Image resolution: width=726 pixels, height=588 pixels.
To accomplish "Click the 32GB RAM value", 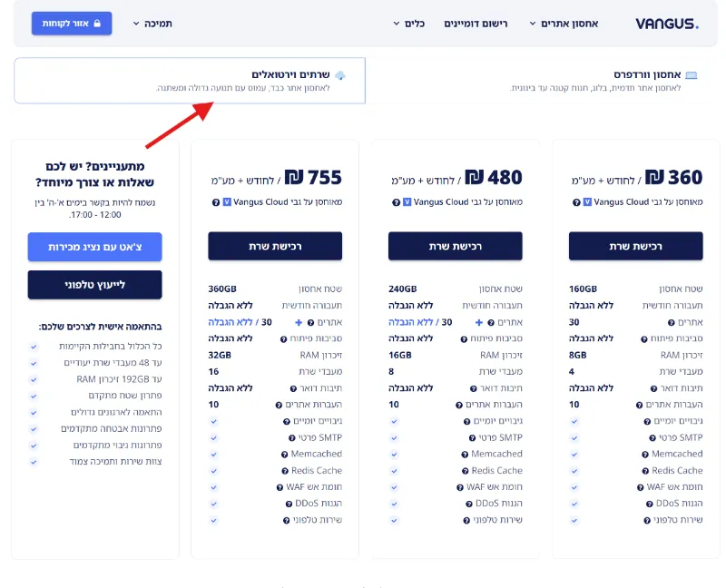I will [220, 355].
